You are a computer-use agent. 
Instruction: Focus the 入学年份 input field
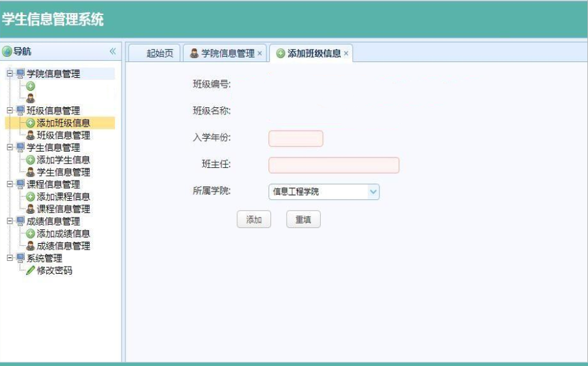click(296, 139)
